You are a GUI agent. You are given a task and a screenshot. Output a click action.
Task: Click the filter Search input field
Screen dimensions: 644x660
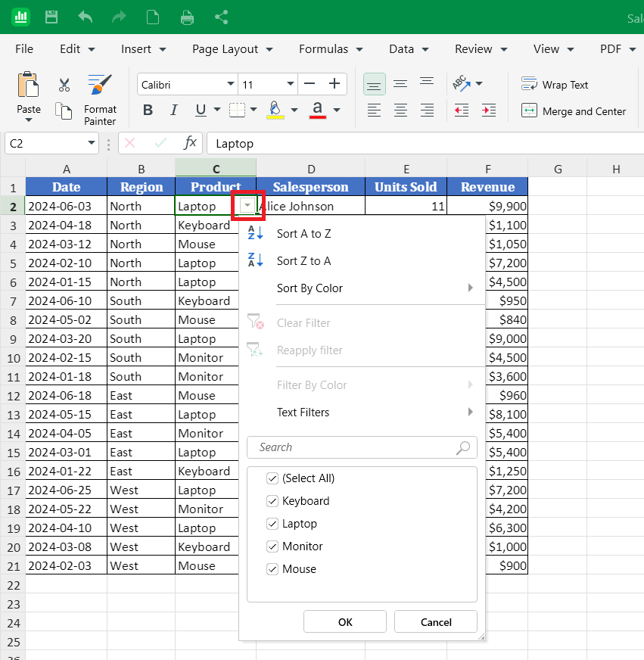[x=362, y=447]
